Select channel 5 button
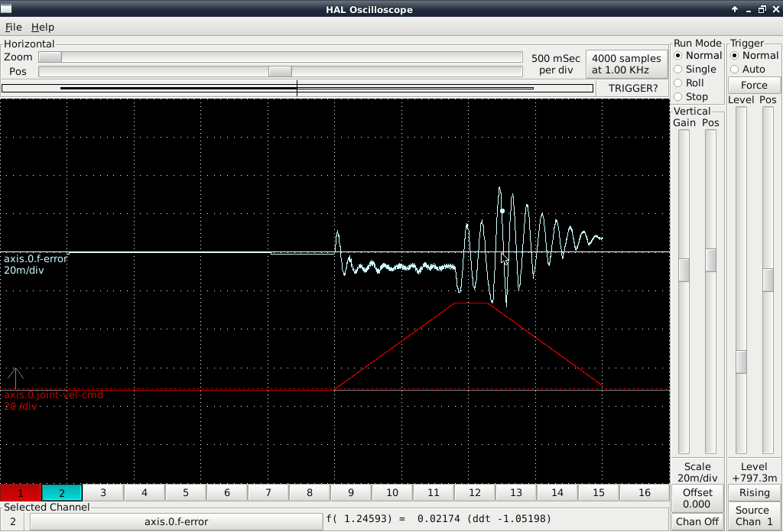 186,492
